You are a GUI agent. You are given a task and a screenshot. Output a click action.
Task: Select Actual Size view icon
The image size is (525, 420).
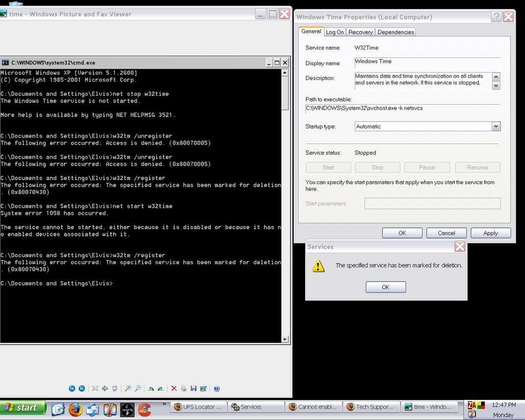(x=105, y=389)
